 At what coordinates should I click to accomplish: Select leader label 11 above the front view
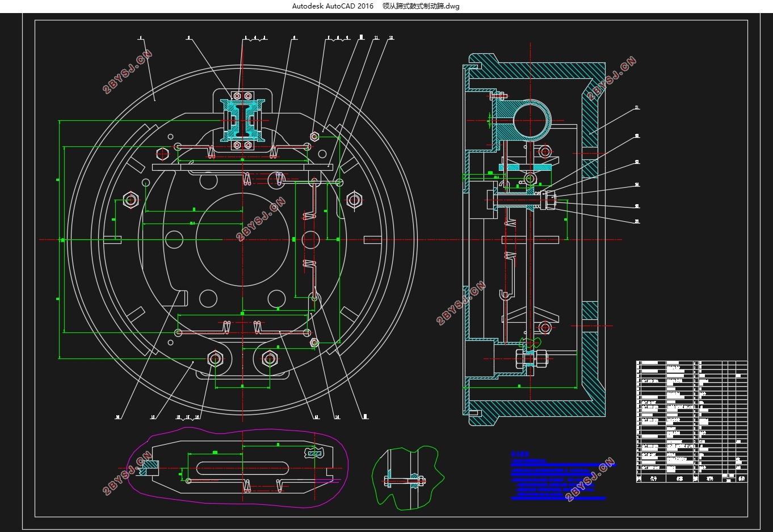(376, 38)
